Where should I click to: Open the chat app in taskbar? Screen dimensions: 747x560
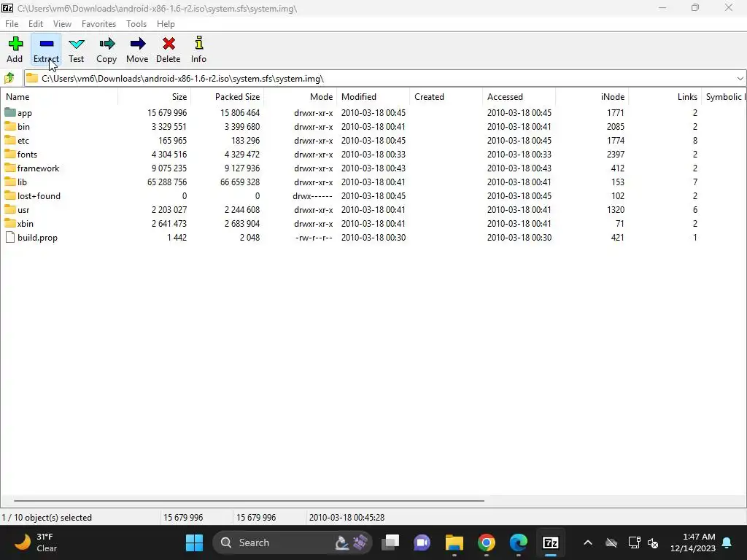(x=422, y=542)
